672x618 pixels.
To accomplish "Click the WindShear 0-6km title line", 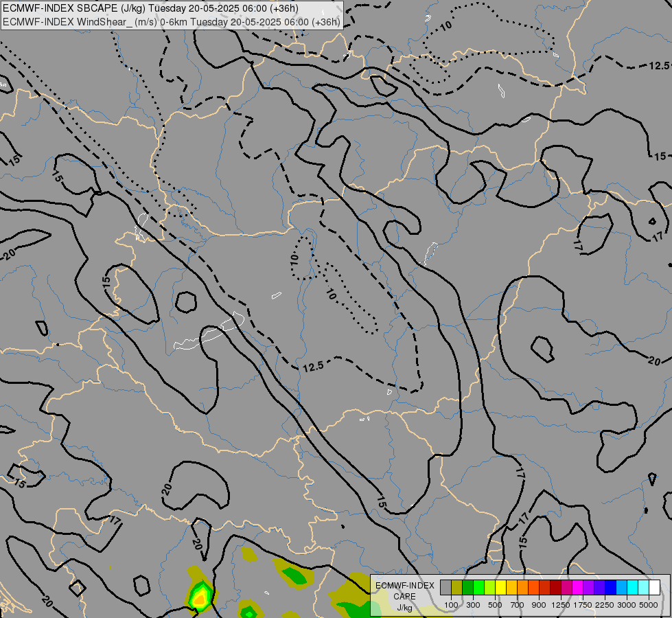I will [172, 22].
